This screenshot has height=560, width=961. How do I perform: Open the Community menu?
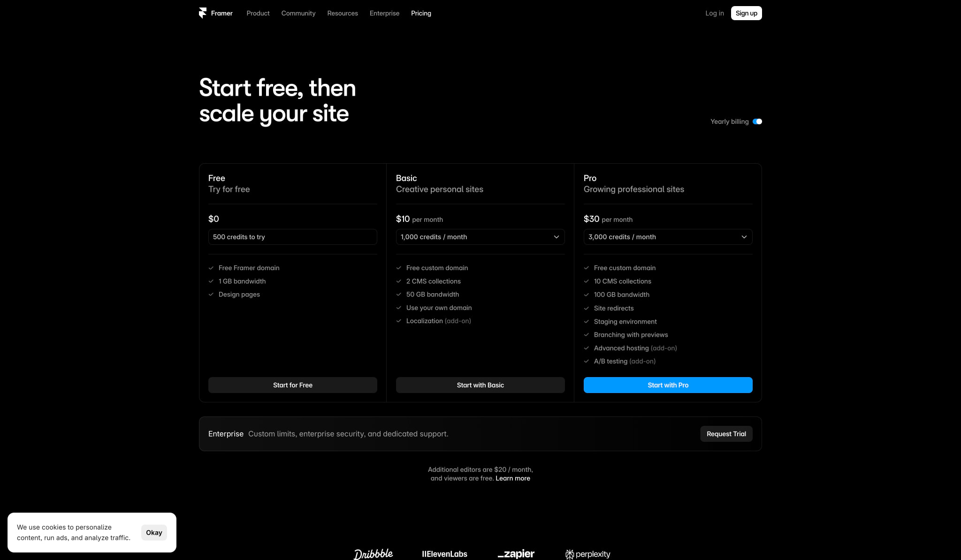[298, 13]
